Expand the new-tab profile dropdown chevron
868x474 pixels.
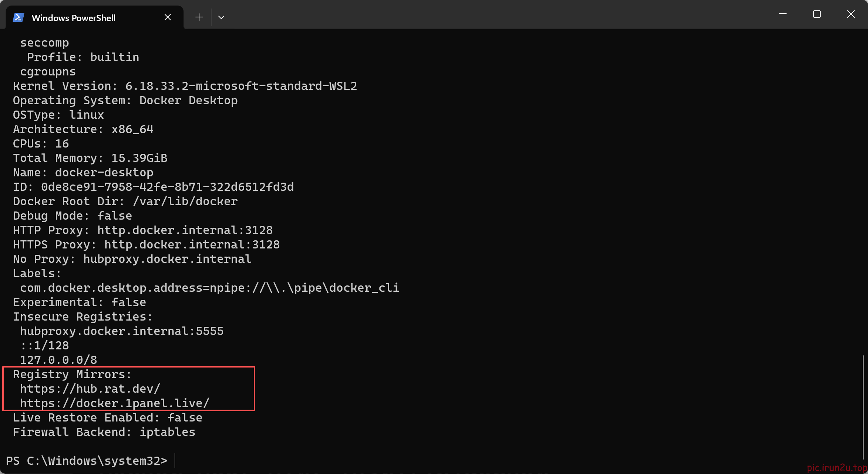point(221,17)
